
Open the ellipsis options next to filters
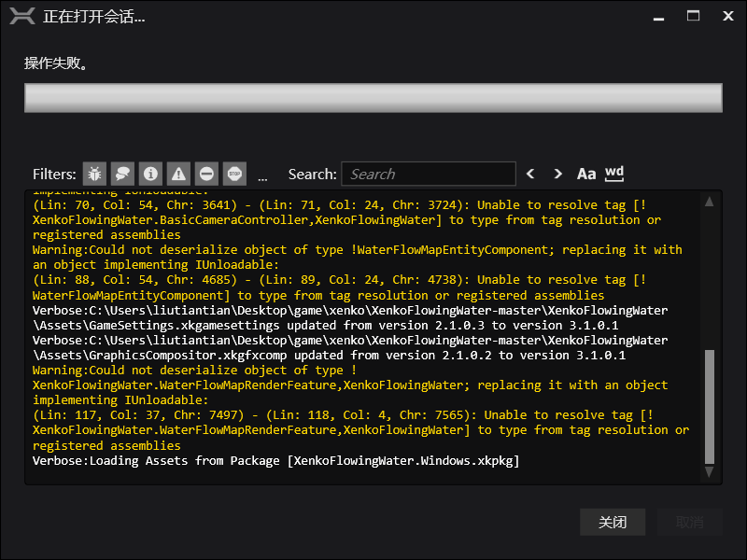tap(262, 178)
